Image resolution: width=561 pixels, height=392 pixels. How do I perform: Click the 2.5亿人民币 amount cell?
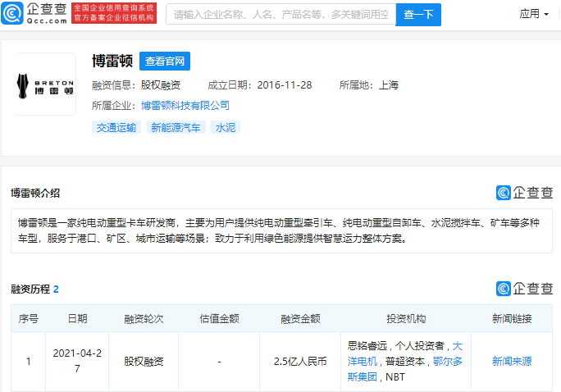click(300, 361)
